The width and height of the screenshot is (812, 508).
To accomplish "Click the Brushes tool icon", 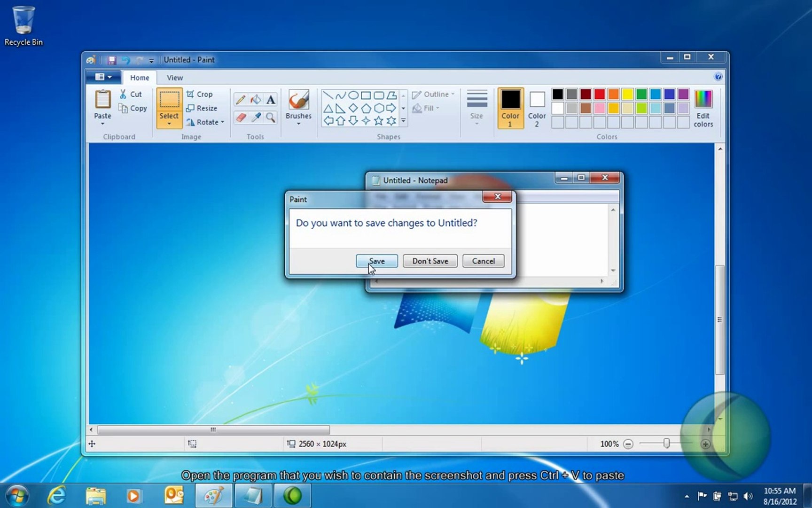I will click(299, 100).
